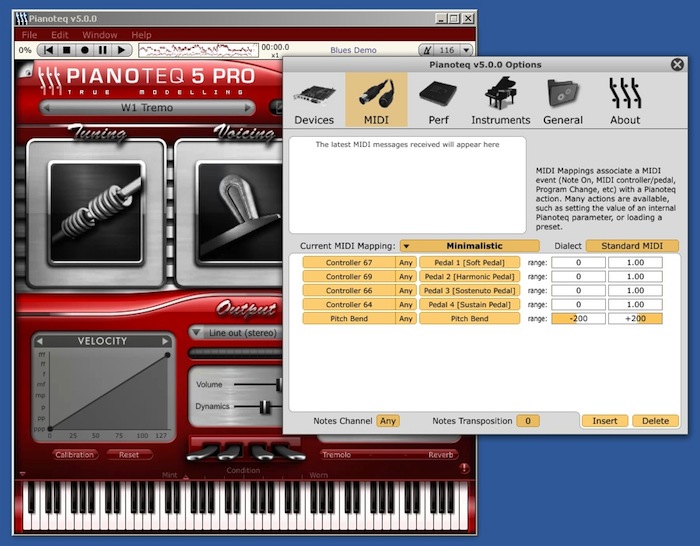Select the Controller 69 event button
700x546 pixels.
point(349,276)
